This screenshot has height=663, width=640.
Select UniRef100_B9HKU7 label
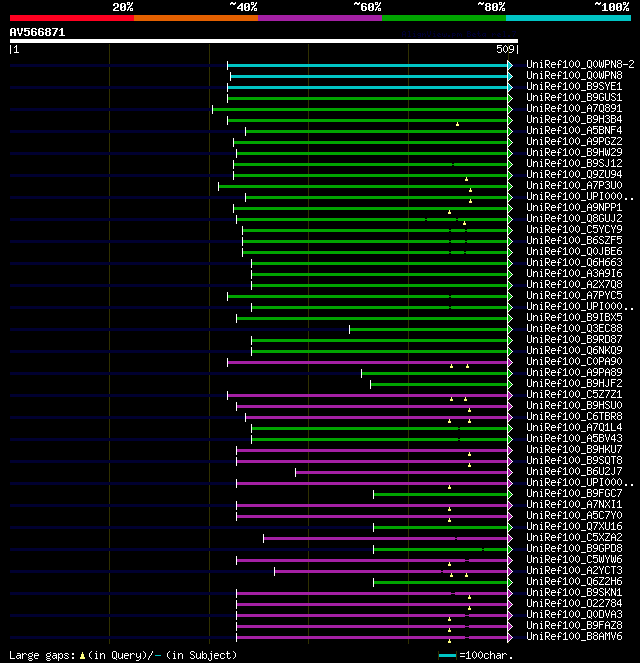pos(574,449)
